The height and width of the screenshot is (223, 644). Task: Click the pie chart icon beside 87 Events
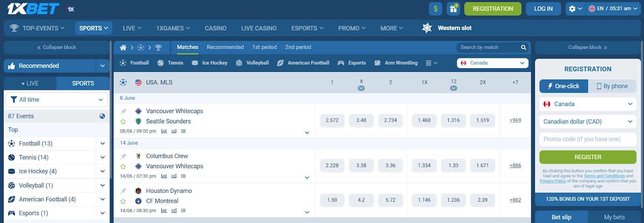pyautogui.click(x=102, y=116)
